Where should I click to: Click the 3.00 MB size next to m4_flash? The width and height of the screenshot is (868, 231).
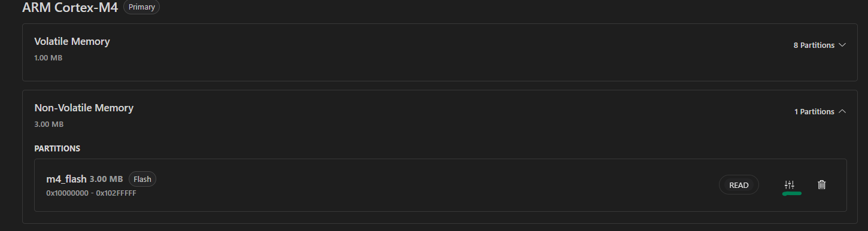point(107,179)
